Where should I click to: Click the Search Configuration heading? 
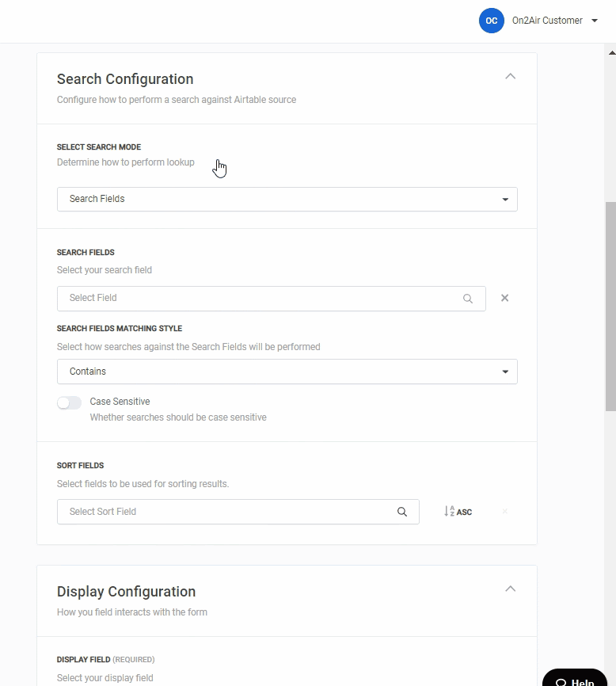click(125, 79)
